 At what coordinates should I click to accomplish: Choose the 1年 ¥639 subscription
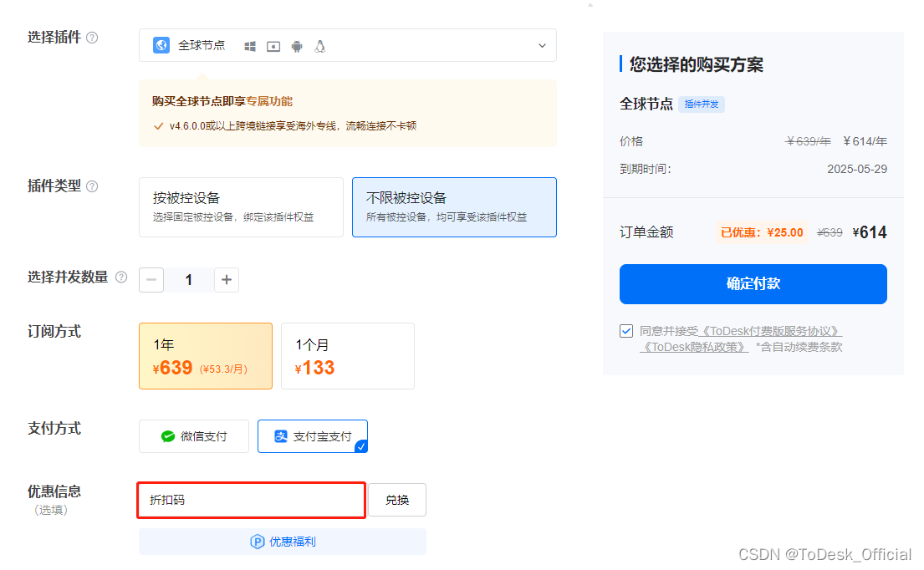[x=206, y=356]
